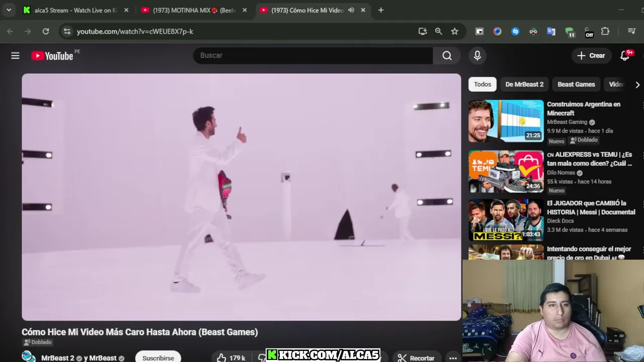
Task: Open YouTube notifications bell
Action: pyautogui.click(x=625, y=55)
